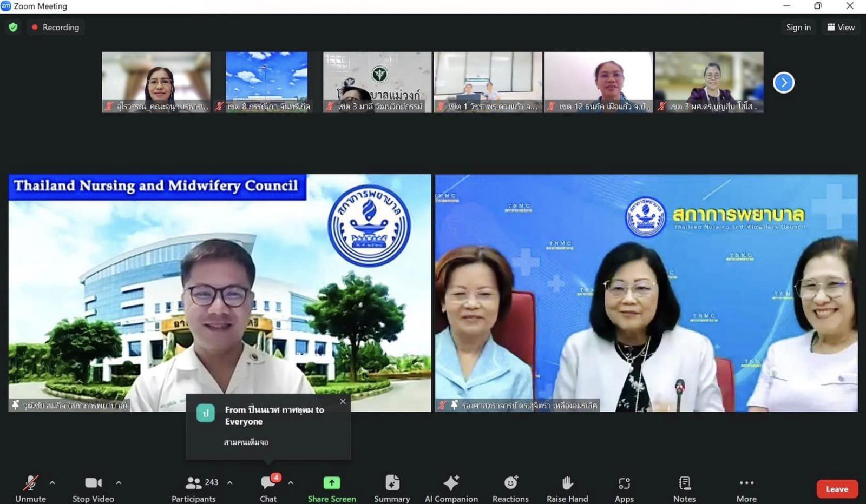Screen dimensions: 866x504
Task: Select เขต 3 มาลี participant thumbnail
Action: 377,82
